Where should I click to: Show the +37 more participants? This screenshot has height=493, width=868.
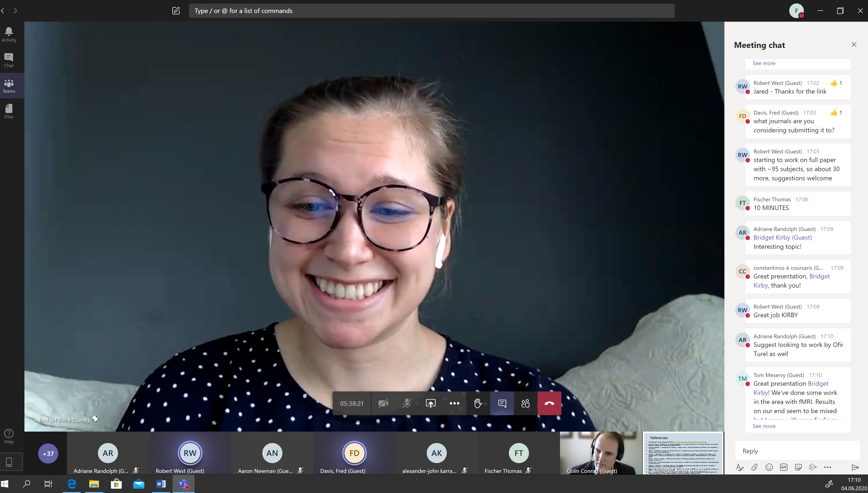(x=48, y=453)
